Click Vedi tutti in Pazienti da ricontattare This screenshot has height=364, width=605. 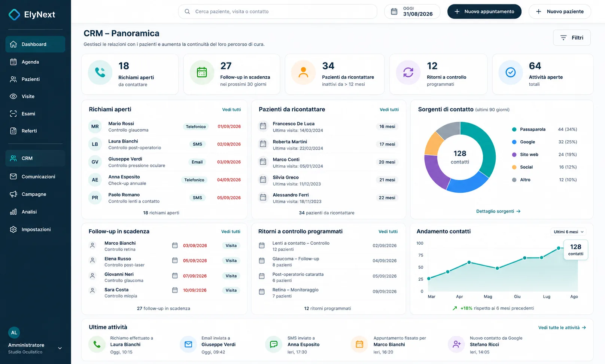[389, 110]
